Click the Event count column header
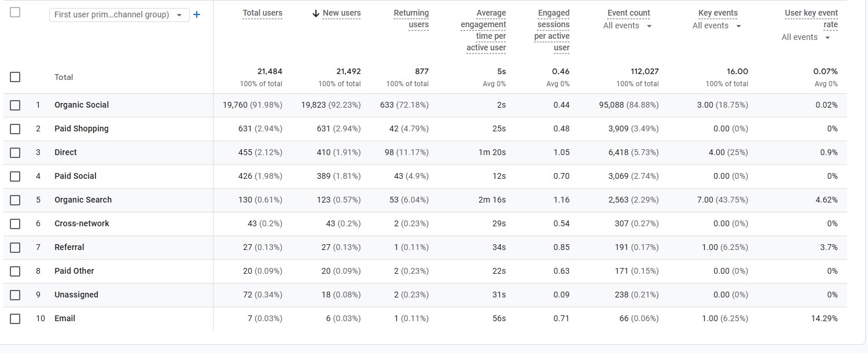This screenshot has height=353, width=868. 628,13
